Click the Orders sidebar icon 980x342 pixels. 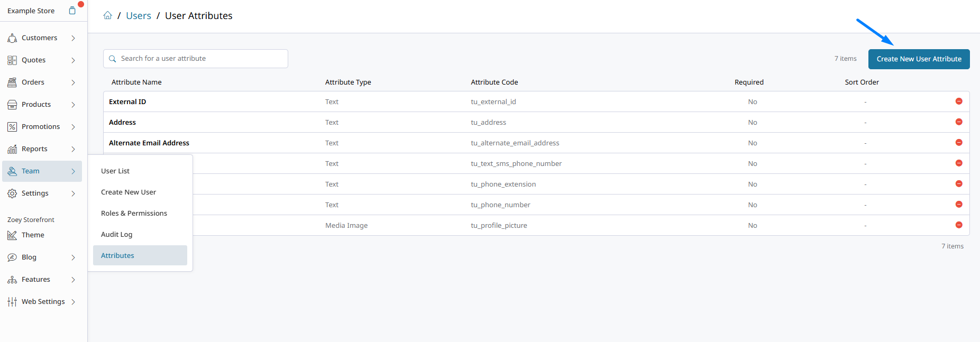tap(12, 82)
